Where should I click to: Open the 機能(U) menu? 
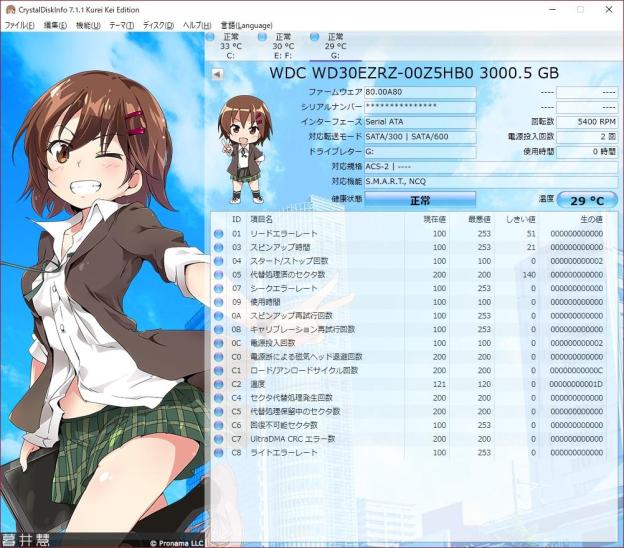point(88,25)
